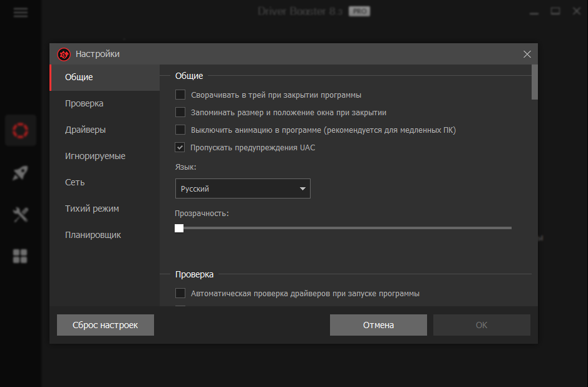Viewport: 588px width, 387px height.
Task: Select the Проверка settings tab
Action: point(84,103)
